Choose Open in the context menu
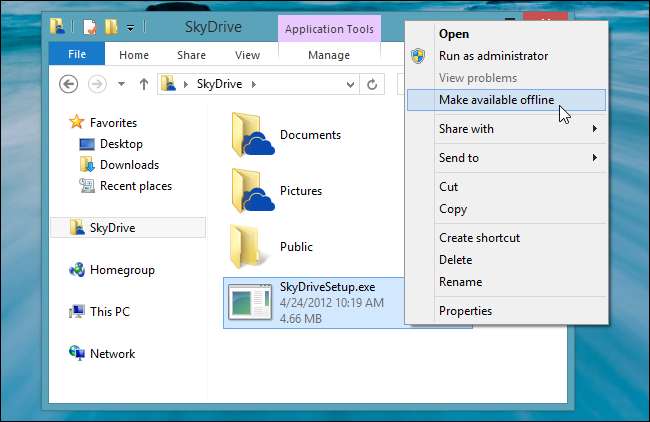Image resolution: width=650 pixels, height=422 pixels. [x=506, y=34]
